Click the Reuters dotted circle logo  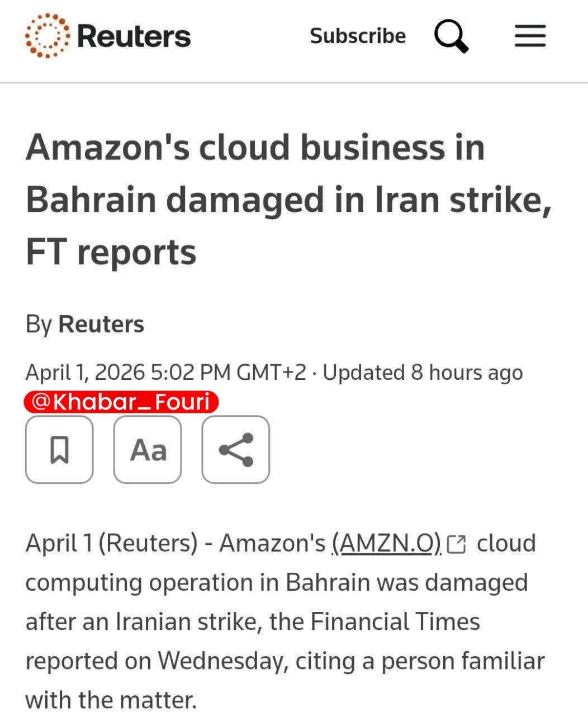48,36
